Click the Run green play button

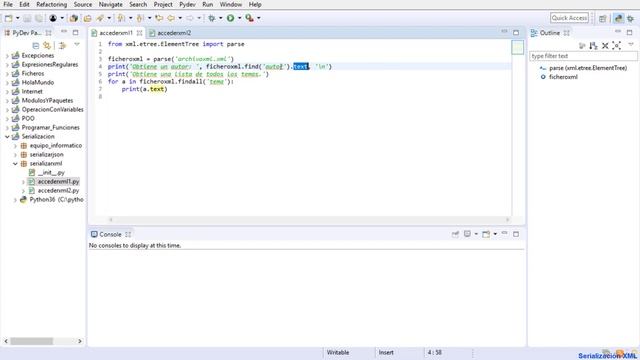click(x=231, y=18)
